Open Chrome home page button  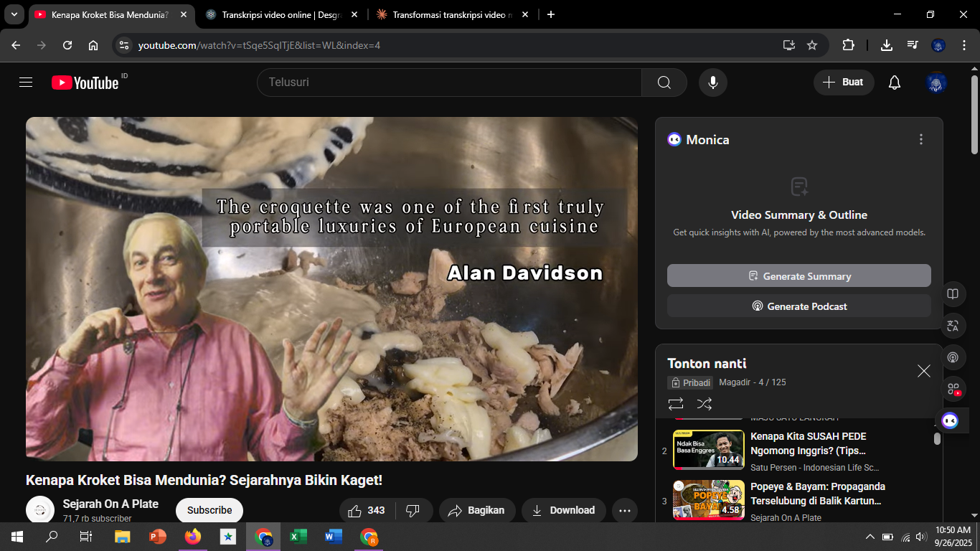click(93, 45)
